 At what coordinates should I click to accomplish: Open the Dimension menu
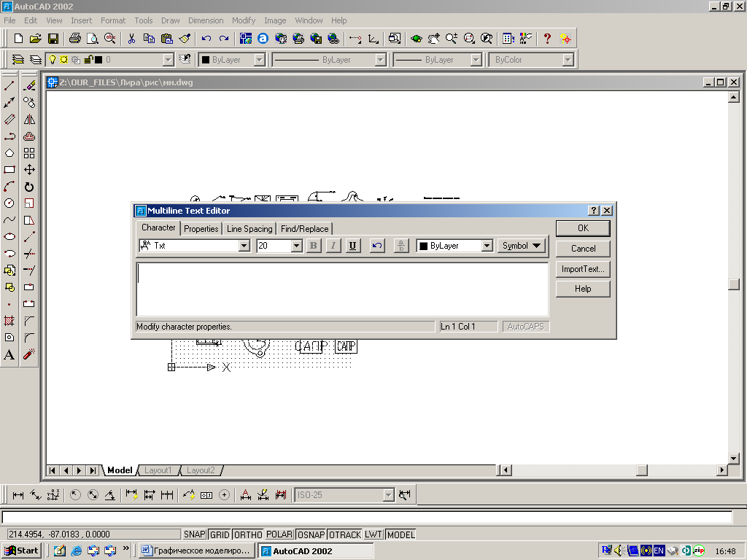point(205,20)
